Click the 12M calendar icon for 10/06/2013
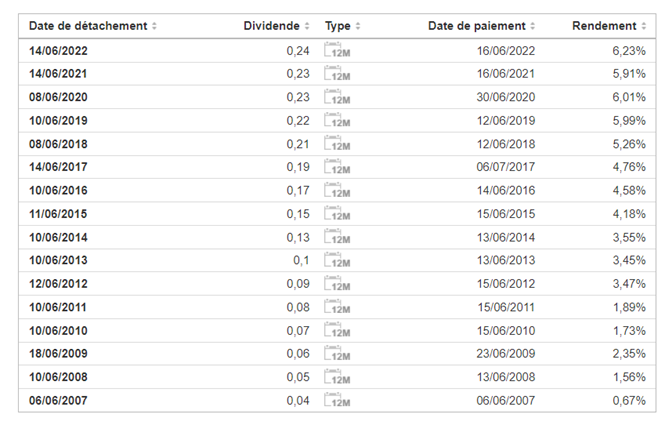 click(337, 260)
